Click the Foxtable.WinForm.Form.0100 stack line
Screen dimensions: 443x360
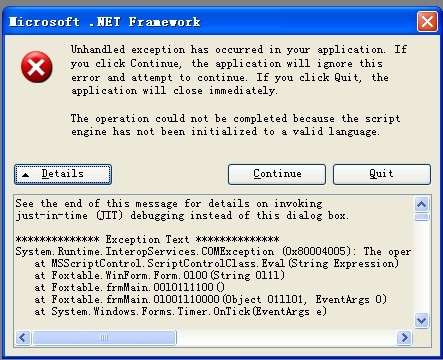click(x=159, y=275)
